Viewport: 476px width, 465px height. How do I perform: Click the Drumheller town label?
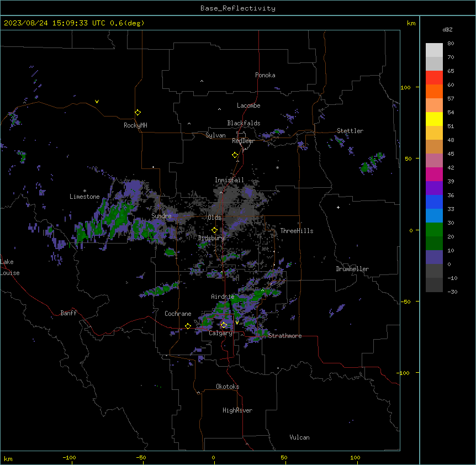point(352,269)
